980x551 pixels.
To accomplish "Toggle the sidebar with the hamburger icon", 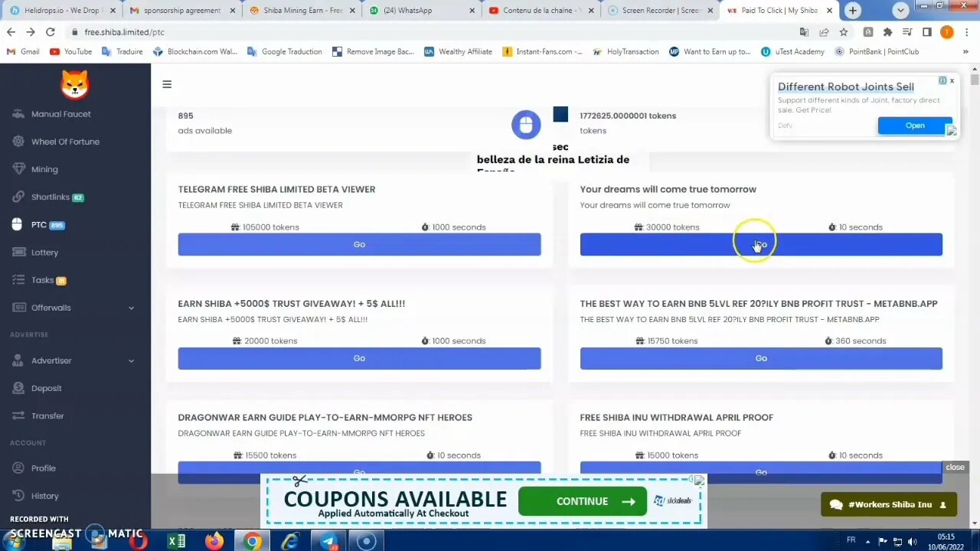I will click(x=167, y=84).
